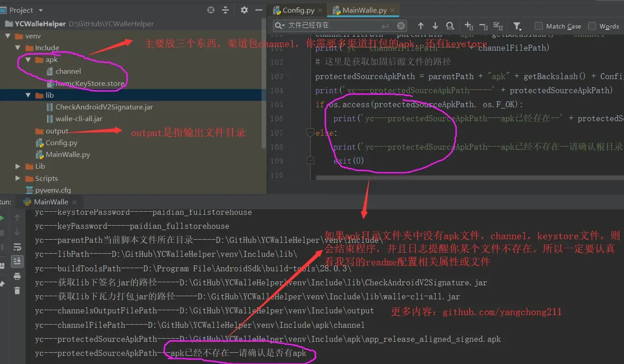624x364 pixels.
Task: Collapse the venv folder
Action: click(x=8, y=36)
